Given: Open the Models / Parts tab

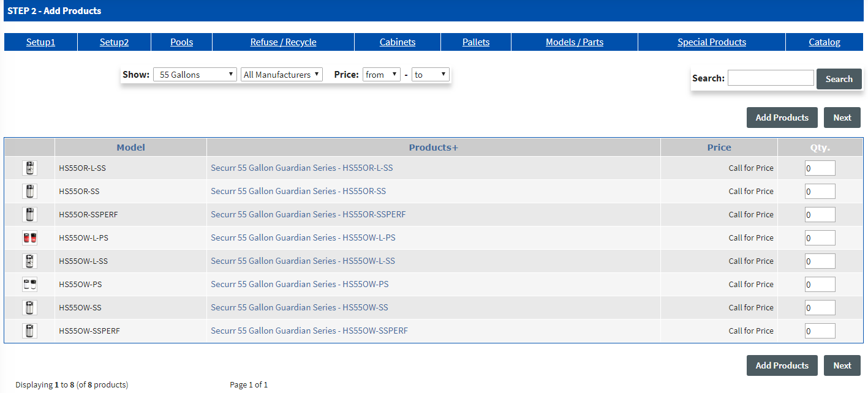Looking at the screenshot, I should (x=575, y=42).
